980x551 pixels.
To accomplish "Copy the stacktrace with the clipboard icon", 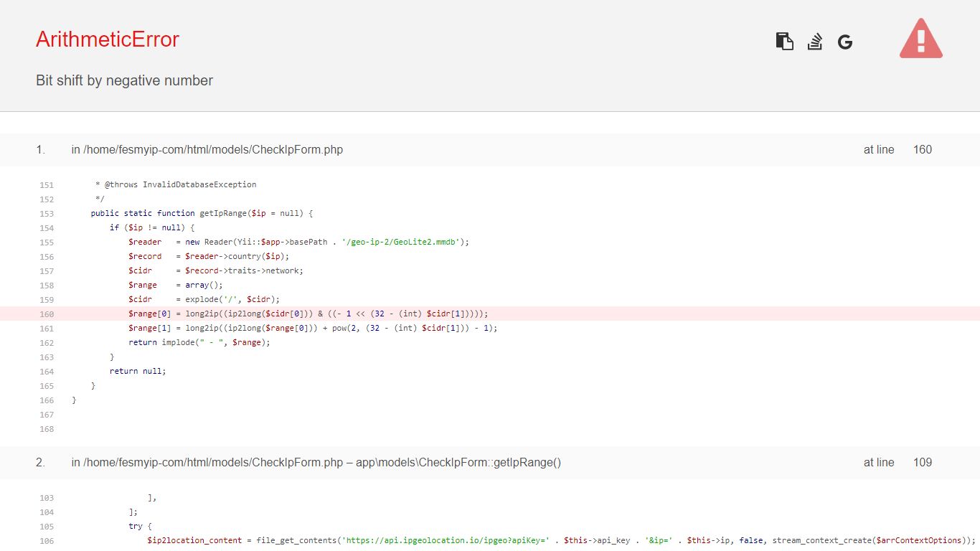I will 785,42.
